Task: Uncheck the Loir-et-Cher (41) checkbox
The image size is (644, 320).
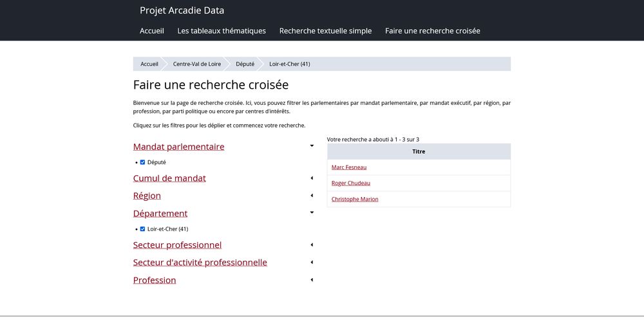Action: (143, 229)
